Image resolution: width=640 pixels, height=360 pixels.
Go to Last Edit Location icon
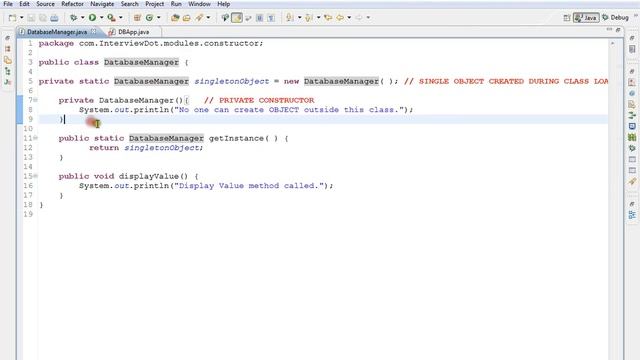click(x=328, y=18)
